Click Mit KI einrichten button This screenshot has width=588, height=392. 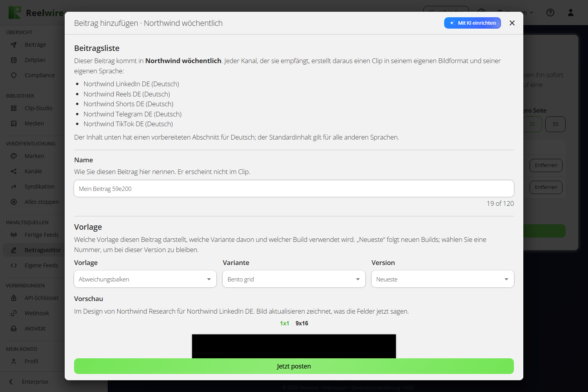(472, 23)
